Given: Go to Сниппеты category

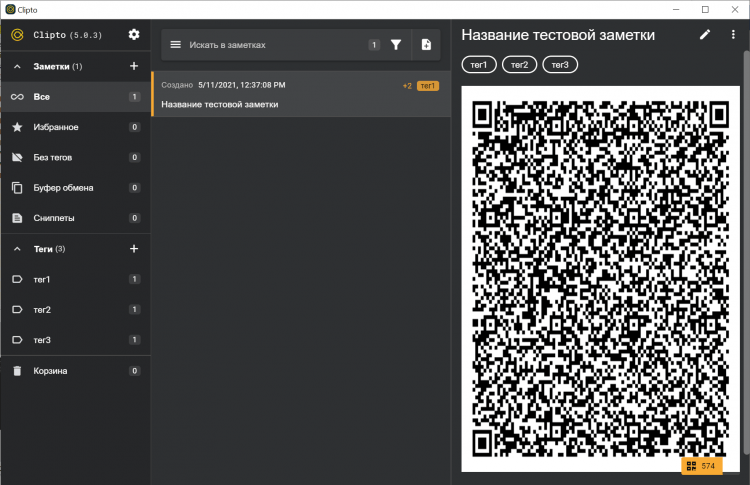Looking at the screenshot, I should [54, 217].
